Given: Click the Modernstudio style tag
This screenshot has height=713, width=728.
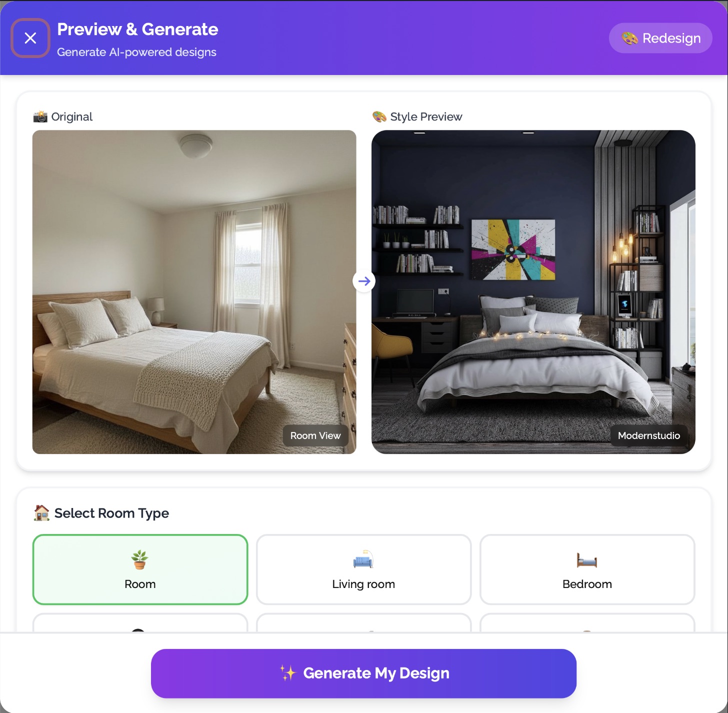Looking at the screenshot, I should pos(649,435).
